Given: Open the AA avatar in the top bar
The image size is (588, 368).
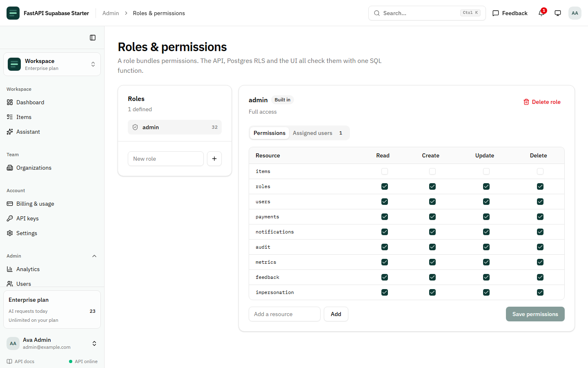Looking at the screenshot, I should (x=575, y=13).
